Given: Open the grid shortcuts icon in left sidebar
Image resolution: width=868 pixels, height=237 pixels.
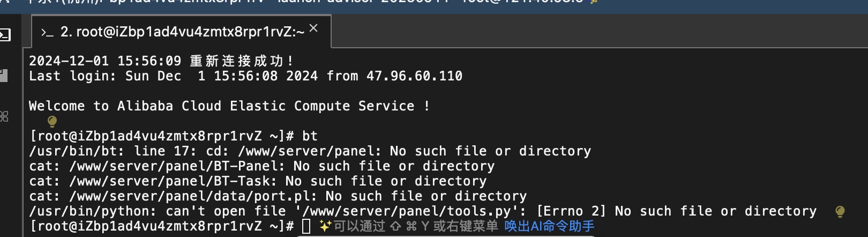Looking at the screenshot, I should pyautogui.click(x=4, y=116).
